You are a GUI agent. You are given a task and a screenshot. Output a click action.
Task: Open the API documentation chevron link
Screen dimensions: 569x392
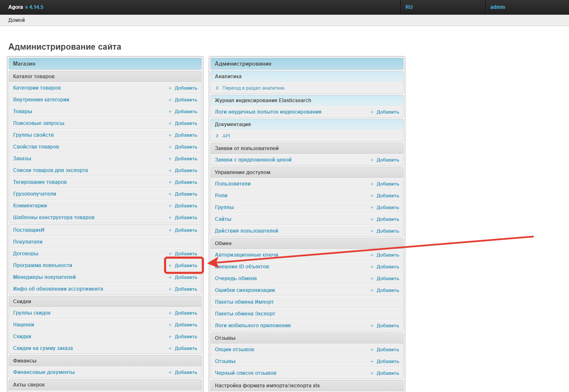coord(217,136)
